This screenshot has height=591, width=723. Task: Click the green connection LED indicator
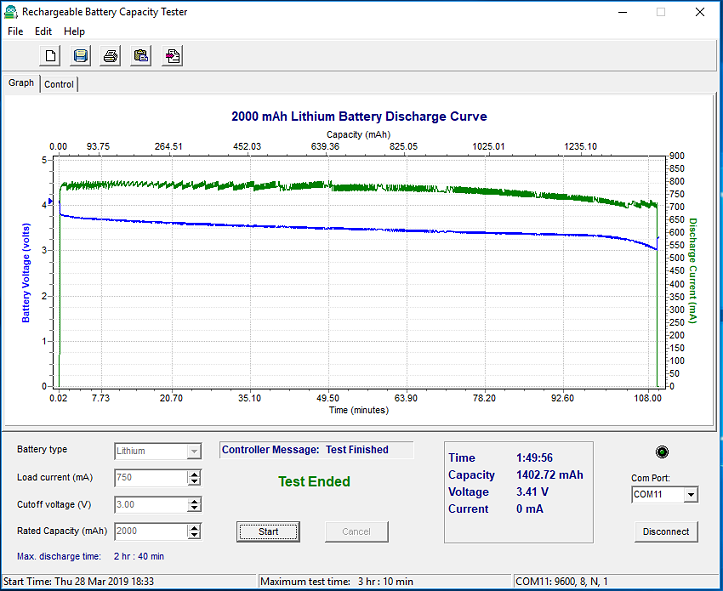coord(661,452)
